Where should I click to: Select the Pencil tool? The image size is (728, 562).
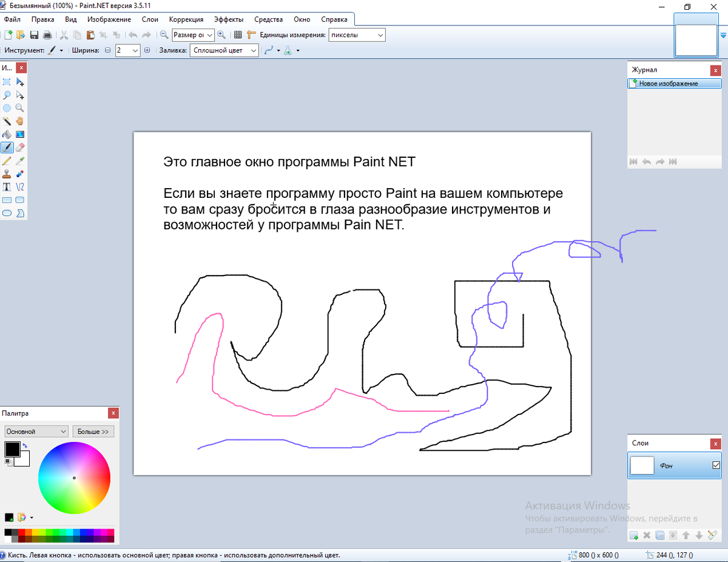pos(7,161)
